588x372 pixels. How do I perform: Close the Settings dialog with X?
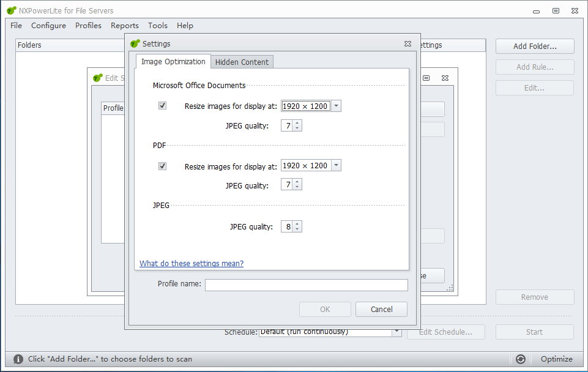click(408, 44)
